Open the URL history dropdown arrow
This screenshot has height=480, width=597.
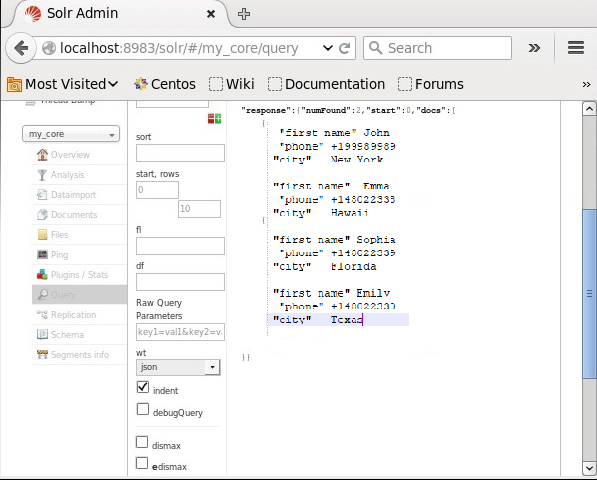point(328,48)
